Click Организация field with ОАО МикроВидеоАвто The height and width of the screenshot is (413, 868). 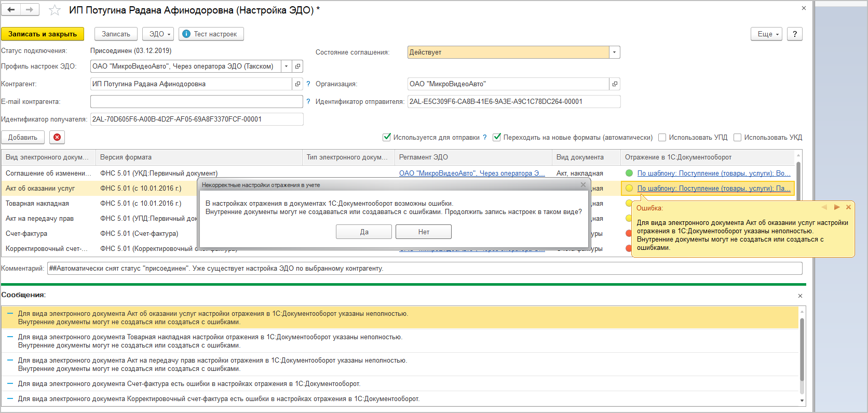click(x=508, y=84)
